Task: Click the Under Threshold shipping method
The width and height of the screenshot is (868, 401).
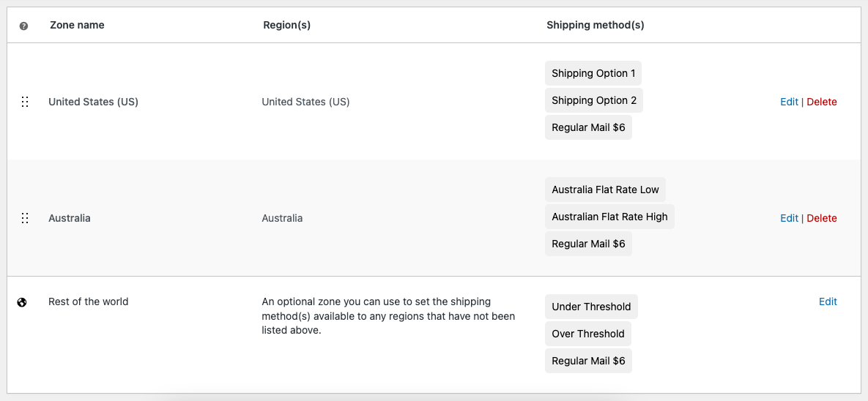Action: (591, 307)
